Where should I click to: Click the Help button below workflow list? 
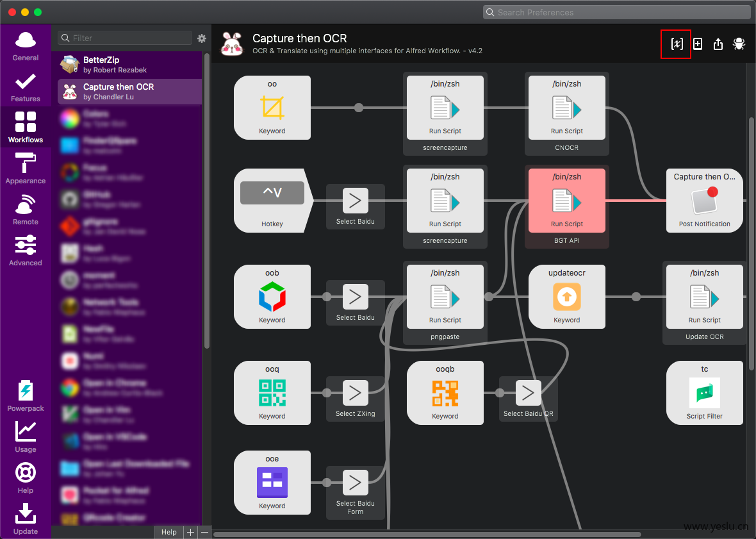point(168,532)
